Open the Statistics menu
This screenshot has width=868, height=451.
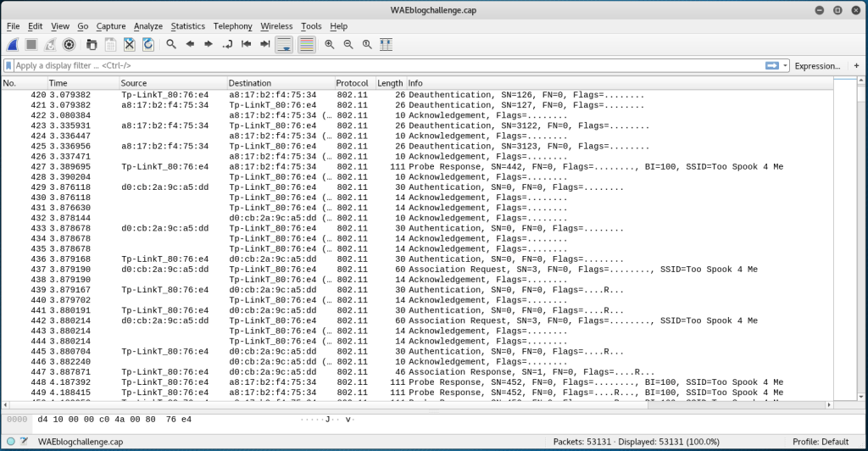187,26
